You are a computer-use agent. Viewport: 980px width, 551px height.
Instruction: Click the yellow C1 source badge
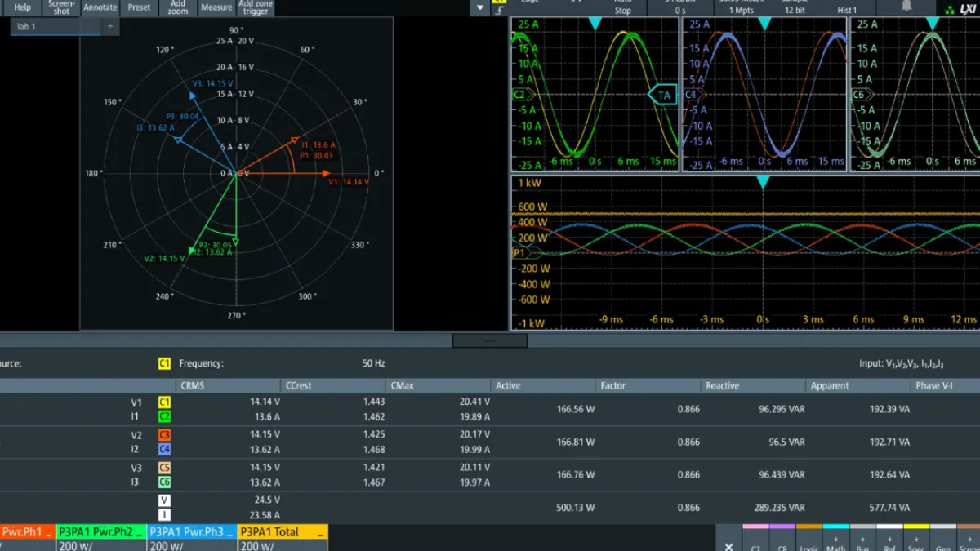pos(164,363)
